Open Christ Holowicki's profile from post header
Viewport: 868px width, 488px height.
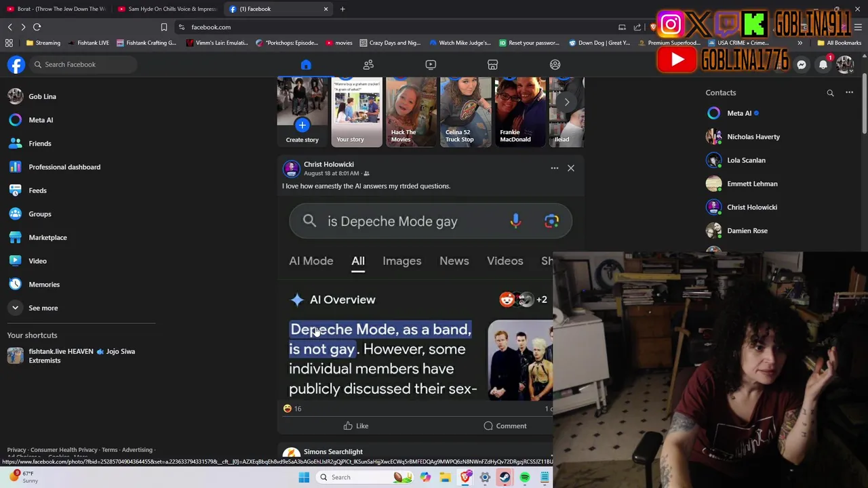(x=329, y=164)
